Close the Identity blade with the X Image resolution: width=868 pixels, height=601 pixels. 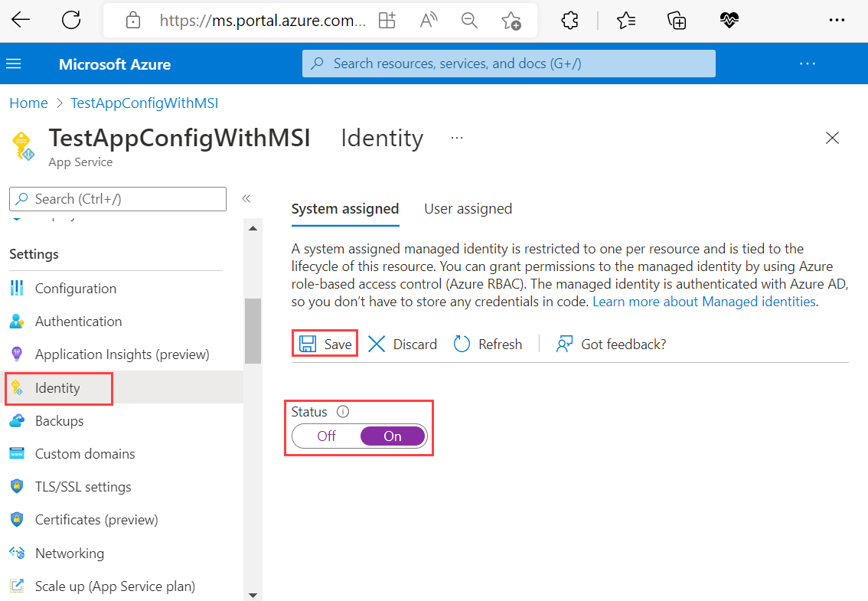[x=832, y=138]
